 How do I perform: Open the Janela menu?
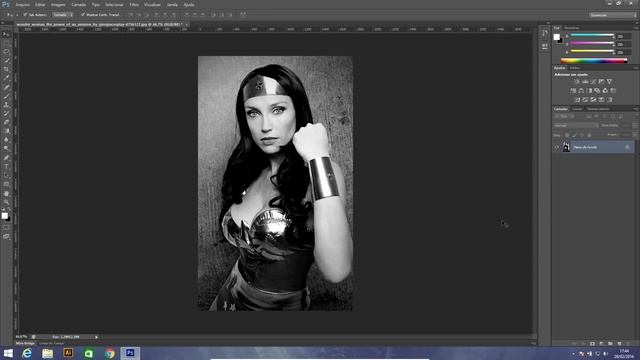pyautogui.click(x=172, y=5)
